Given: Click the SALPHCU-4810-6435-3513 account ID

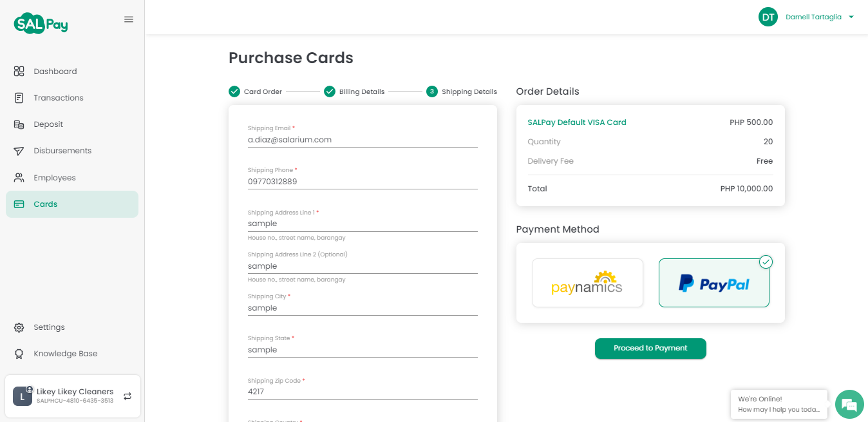Looking at the screenshot, I should tap(75, 401).
